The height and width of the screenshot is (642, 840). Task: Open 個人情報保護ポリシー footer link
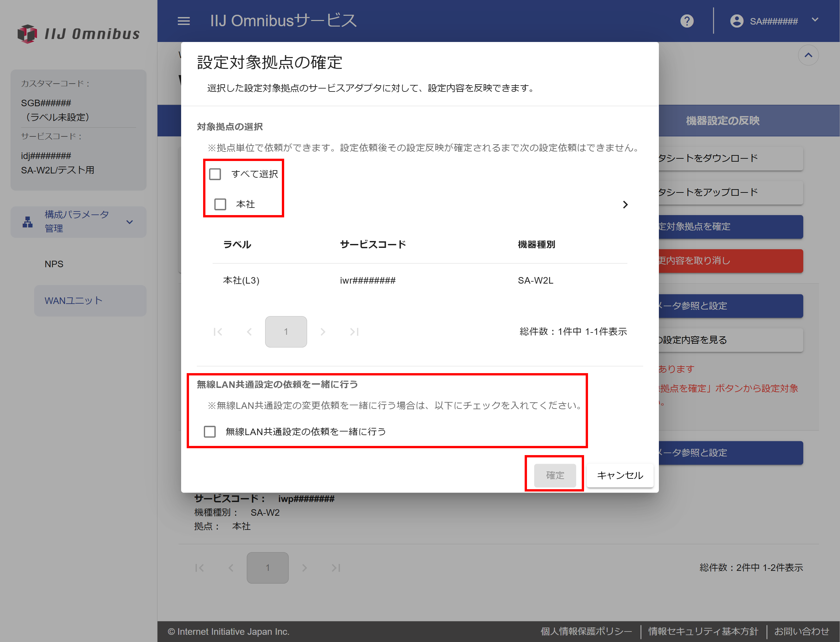coord(586,631)
